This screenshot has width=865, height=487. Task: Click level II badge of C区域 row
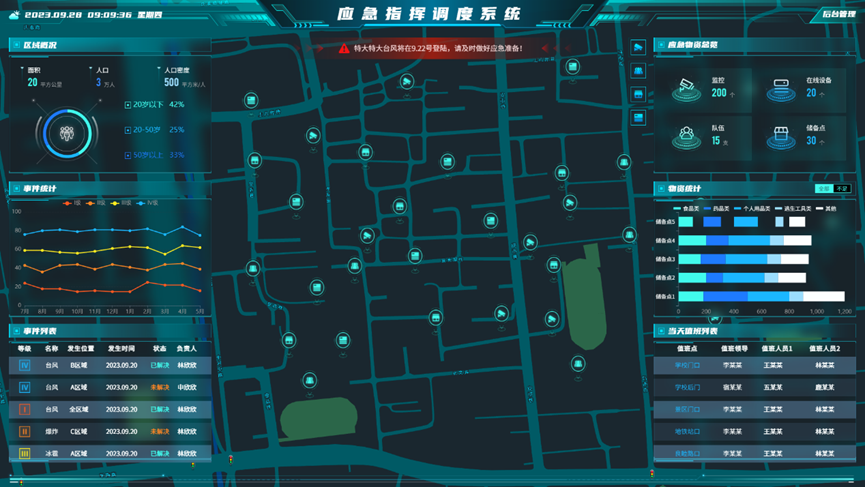[24, 431]
